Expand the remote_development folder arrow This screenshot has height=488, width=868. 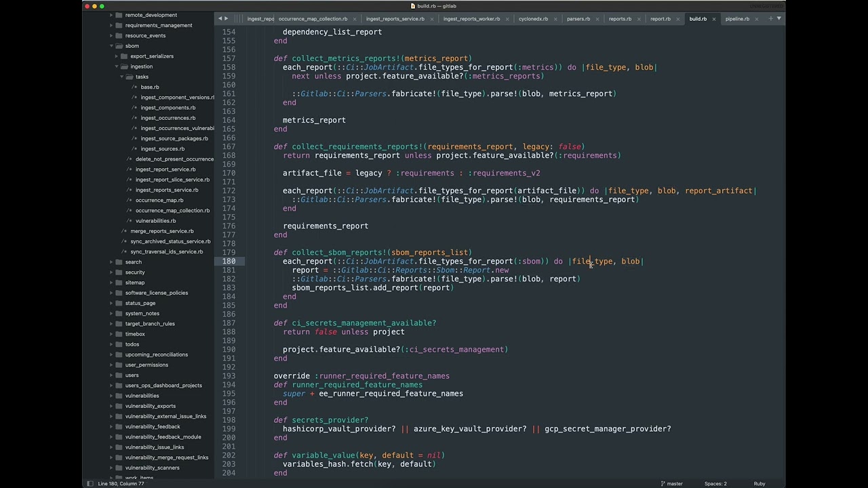click(x=111, y=15)
